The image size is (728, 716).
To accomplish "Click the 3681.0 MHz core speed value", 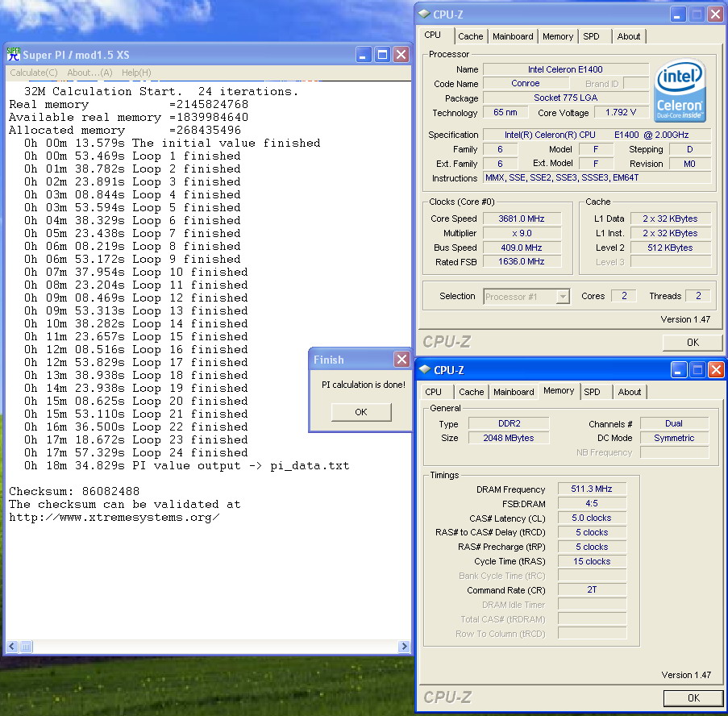I will click(522, 219).
